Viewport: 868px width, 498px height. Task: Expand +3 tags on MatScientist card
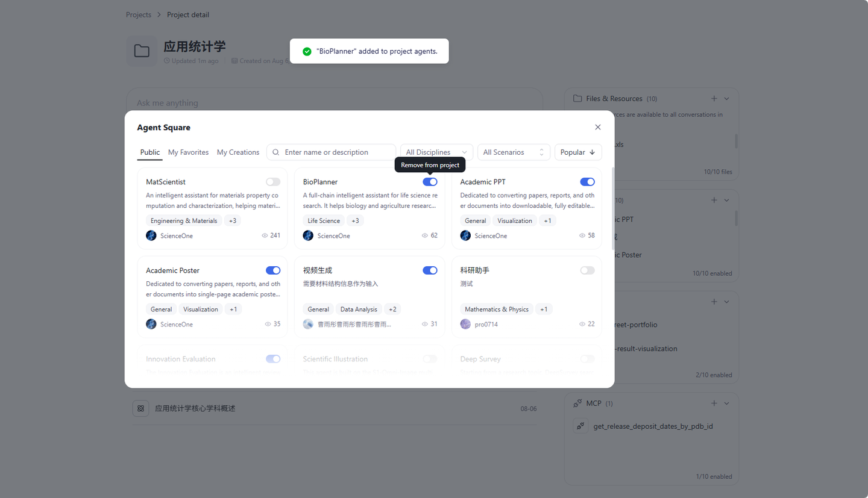233,221
